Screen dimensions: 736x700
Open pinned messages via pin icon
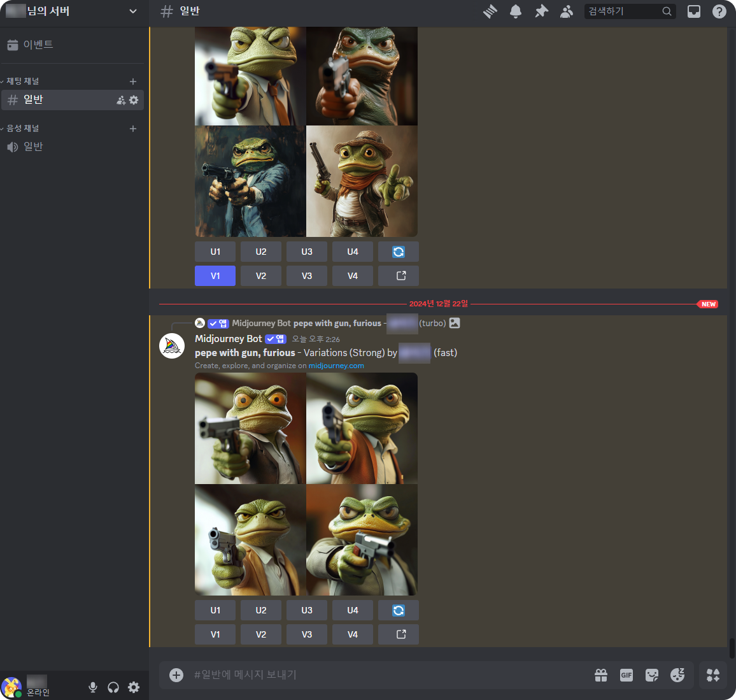pyautogui.click(x=541, y=11)
